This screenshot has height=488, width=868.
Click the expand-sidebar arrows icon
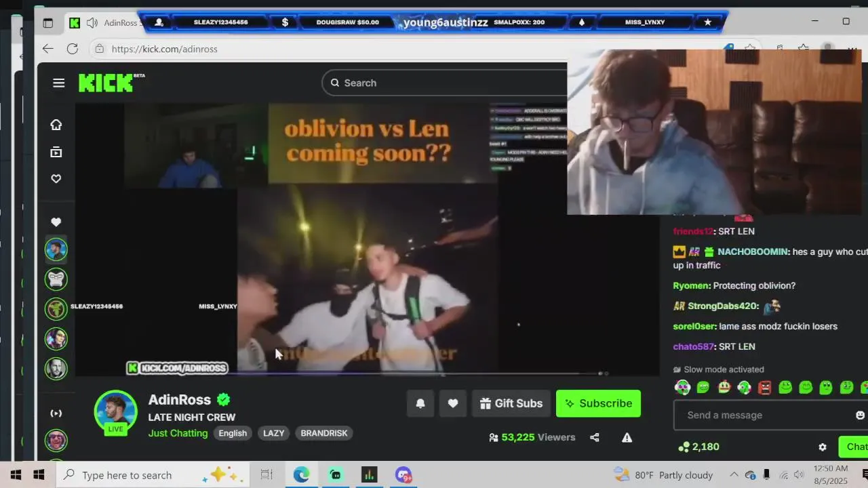click(x=56, y=413)
